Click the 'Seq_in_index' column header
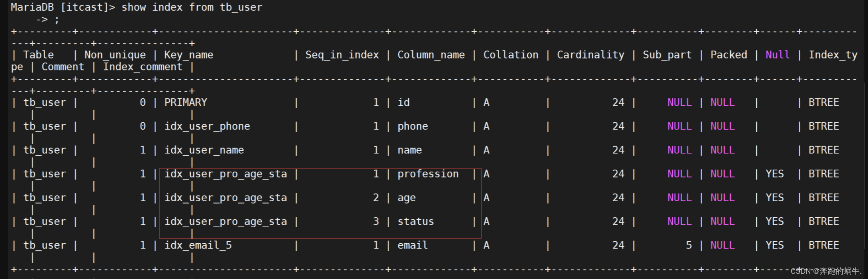Image resolution: width=868 pixels, height=279 pixels. click(342, 55)
